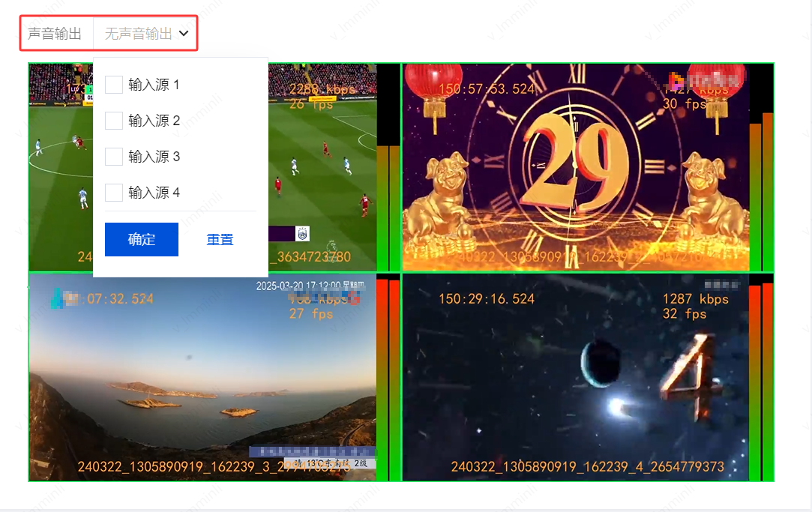
Task: Click stream ID 240322_1305890919_162239_4_2654779373
Action: 587,466
